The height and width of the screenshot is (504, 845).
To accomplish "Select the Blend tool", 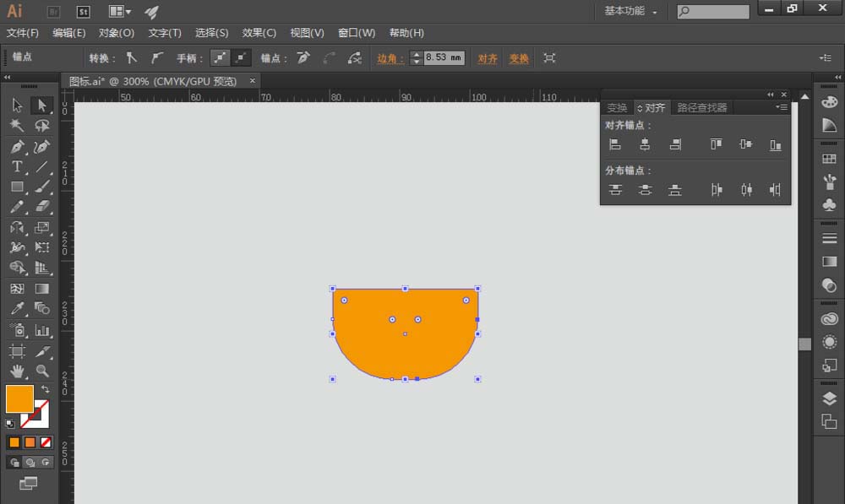I will [41, 308].
